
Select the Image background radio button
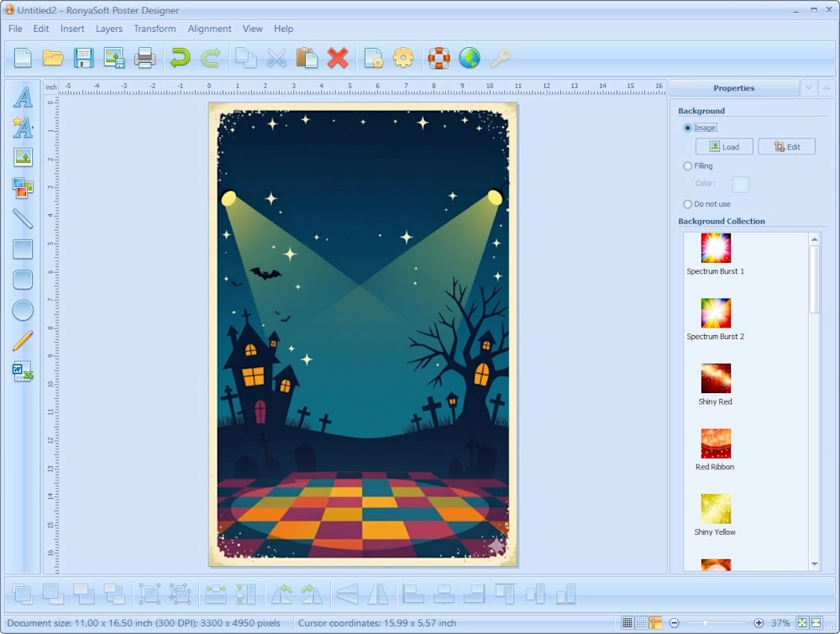(688, 128)
